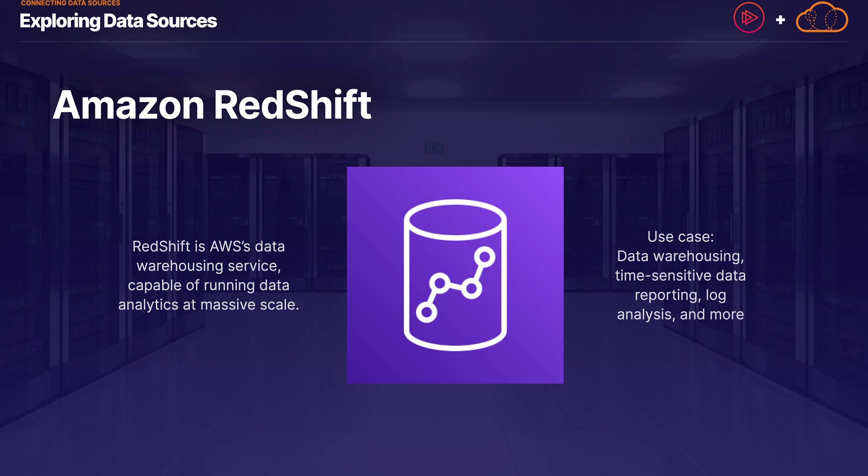Select the "RedShift" word in the large heading
868x476 pixels.
292,105
